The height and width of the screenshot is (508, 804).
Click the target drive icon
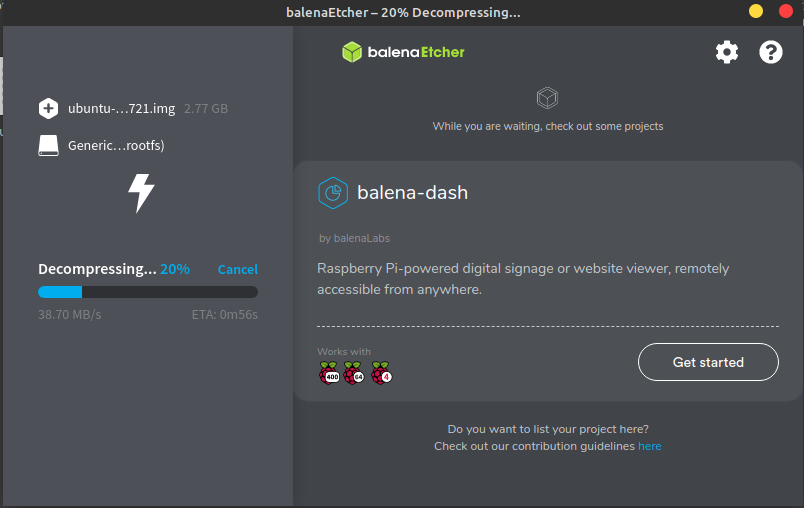pyautogui.click(x=48, y=145)
